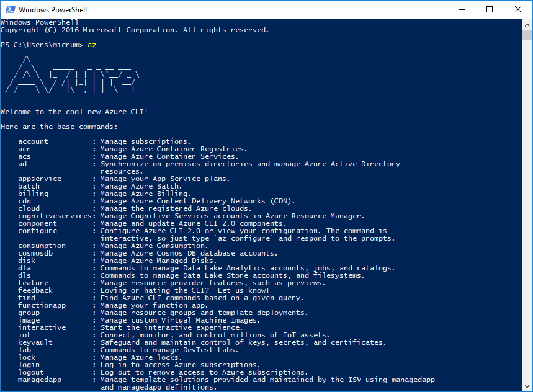Click the keyvault command entry
Image resolution: width=533 pixels, height=392 pixels.
pos(35,342)
